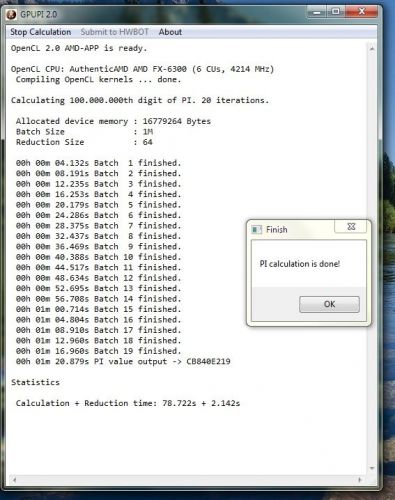
Task: Click the 'GPUPI 2.0' window title text
Action: click(x=39, y=14)
